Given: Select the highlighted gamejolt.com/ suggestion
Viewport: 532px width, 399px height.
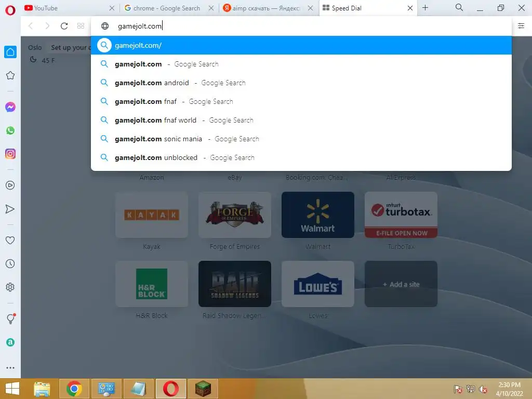Looking at the screenshot, I should [301, 45].
